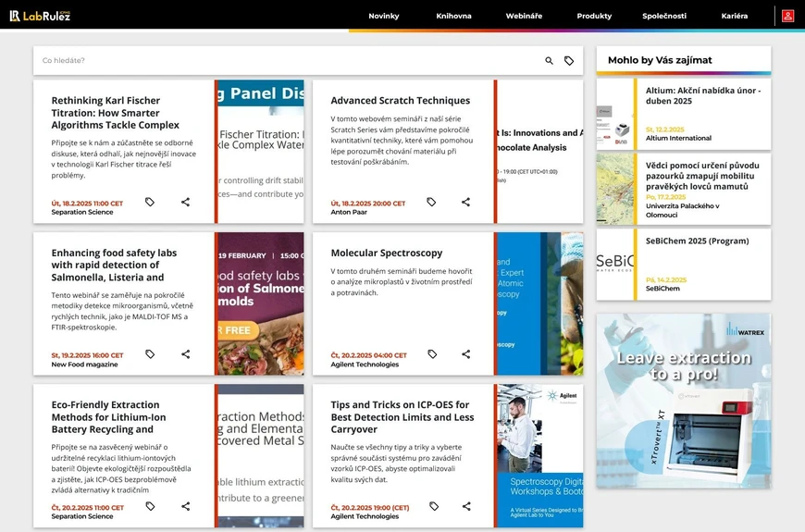Open 'Vědci pomocí určení původu pazourků' article
The image size is (805, 532).
(702, 176)
